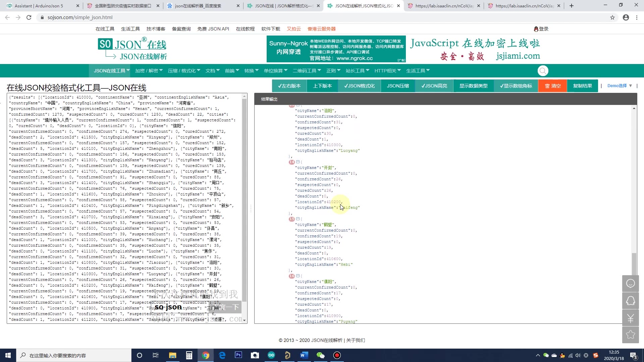Expand HTTP相关 nav dropdown

click(x=387, y=71)
